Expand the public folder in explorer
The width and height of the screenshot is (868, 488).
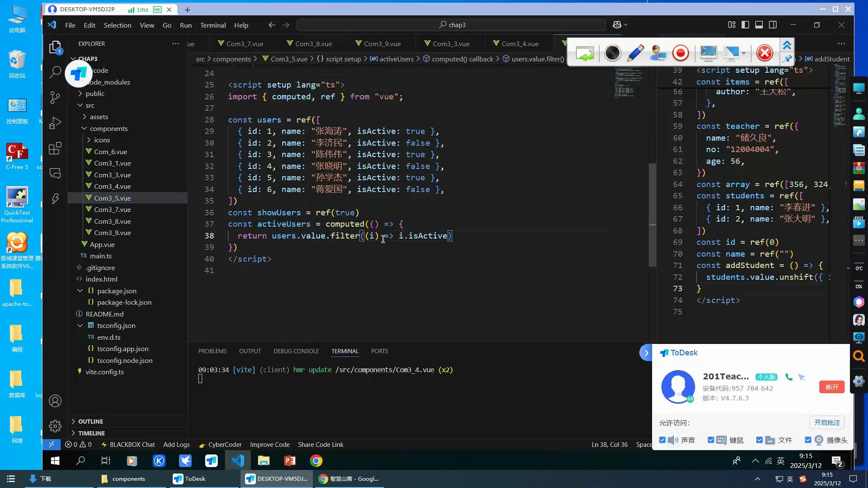click(x=95, y=94)
